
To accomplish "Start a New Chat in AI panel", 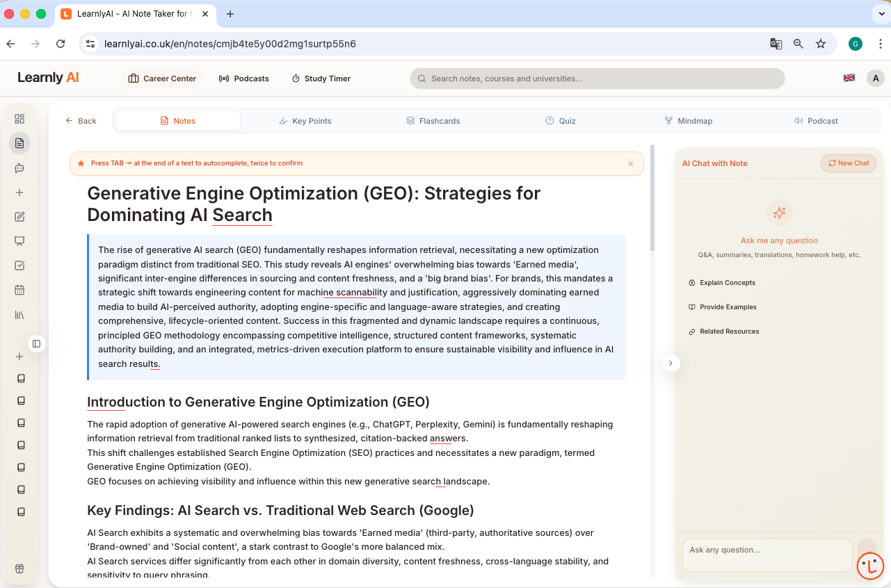I will pyautogui.click(x=848, y=163).
